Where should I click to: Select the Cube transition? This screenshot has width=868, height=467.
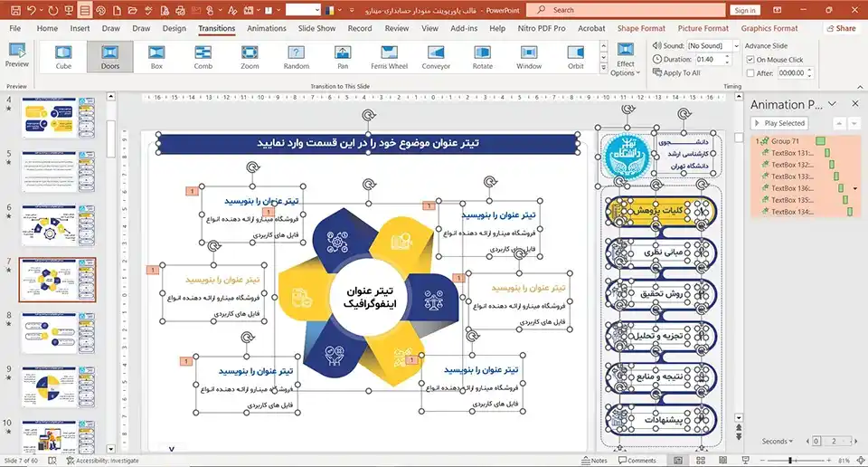(x=63, y=57)
